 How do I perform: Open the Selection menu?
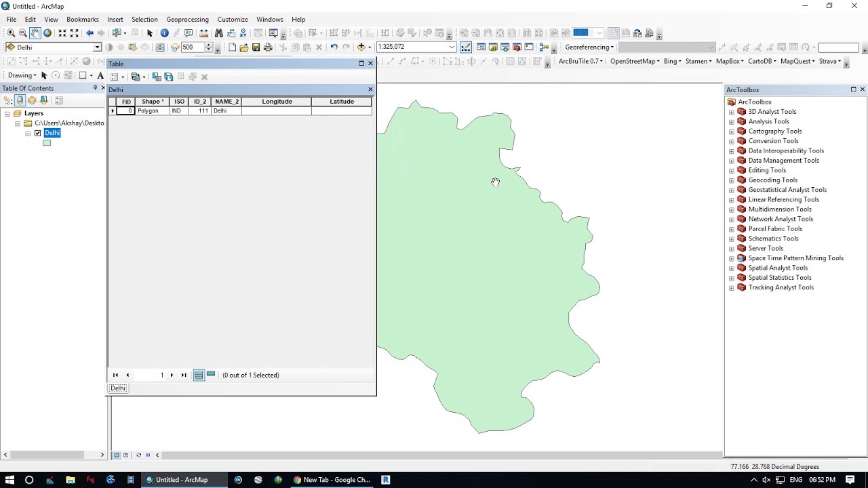point(144,20)
